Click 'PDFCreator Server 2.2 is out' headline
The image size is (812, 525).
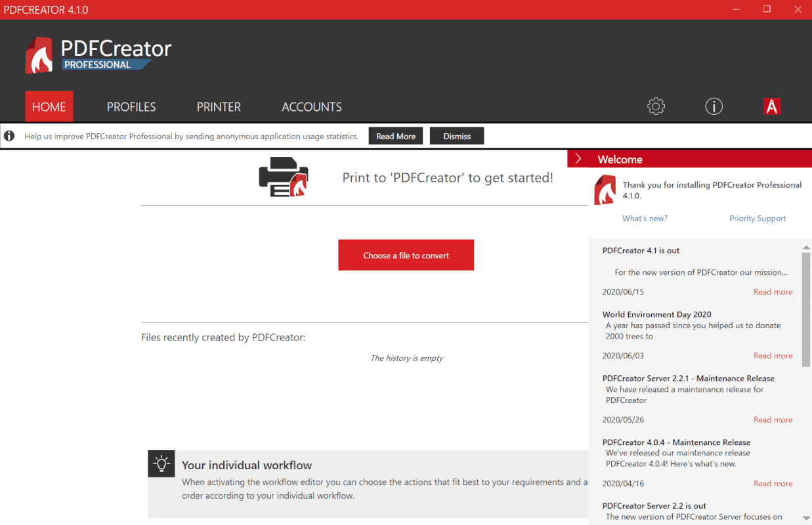(654, 506)
